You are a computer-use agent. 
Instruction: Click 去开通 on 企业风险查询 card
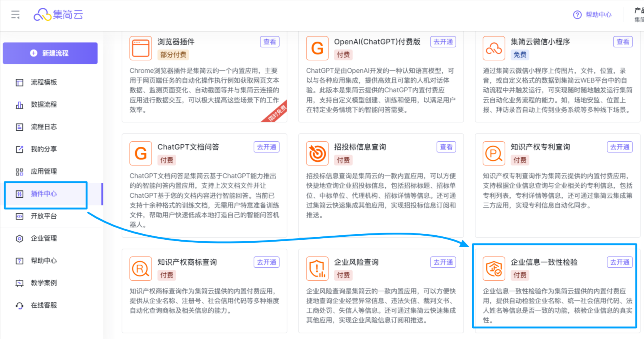click(443, 262)
